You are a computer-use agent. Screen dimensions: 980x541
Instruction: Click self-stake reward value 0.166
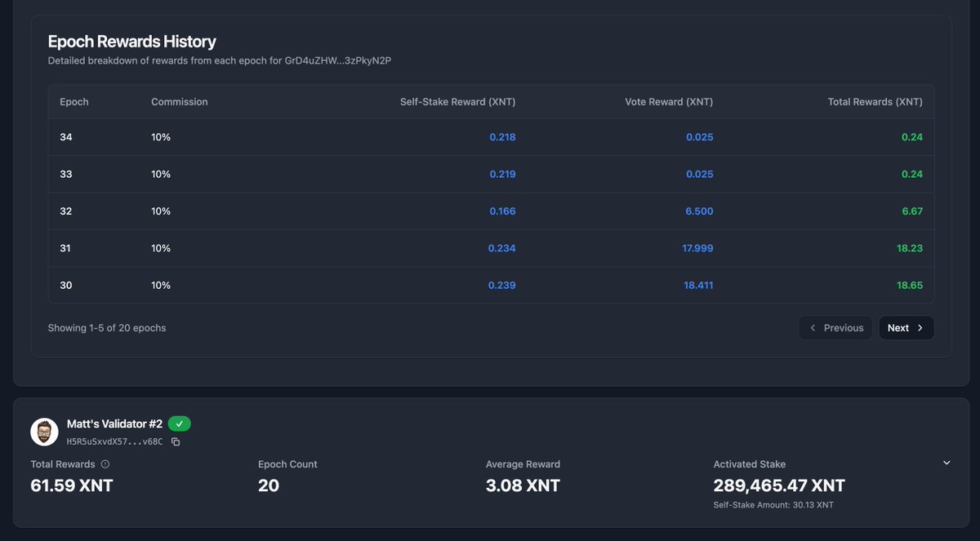pos(502,211)
